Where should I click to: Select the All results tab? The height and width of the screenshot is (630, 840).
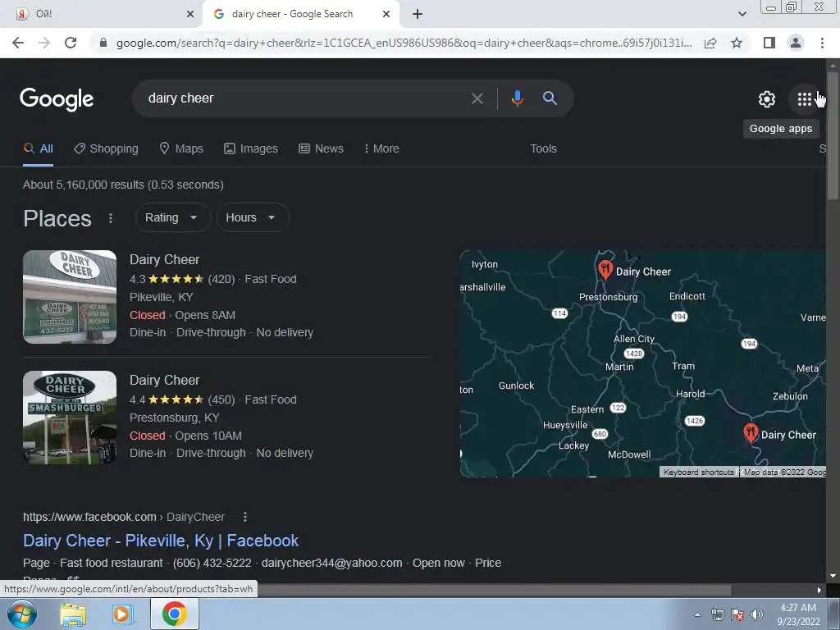(x=38, y=149)
